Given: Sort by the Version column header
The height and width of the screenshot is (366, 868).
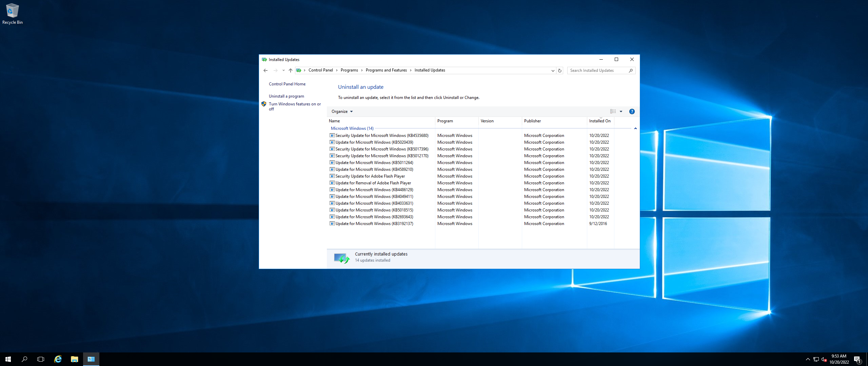Looking at the screenshot, I should point(500,121).
